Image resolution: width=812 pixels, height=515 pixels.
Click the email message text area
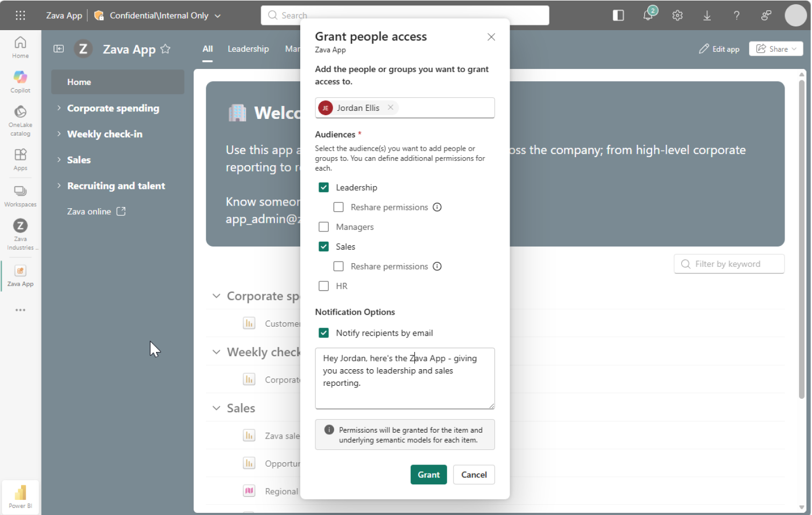tap(405, 378)
